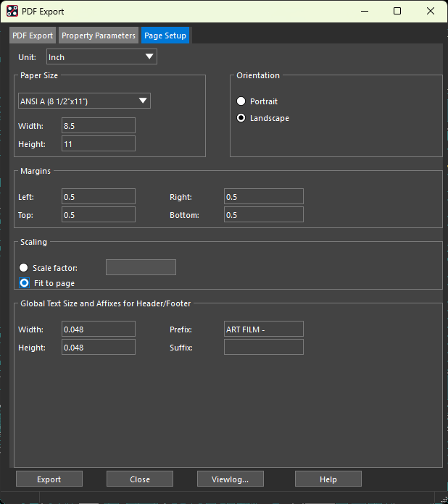
Task: Open the Unit dropdown showing Inch
Action: click(x=101, y=57)
